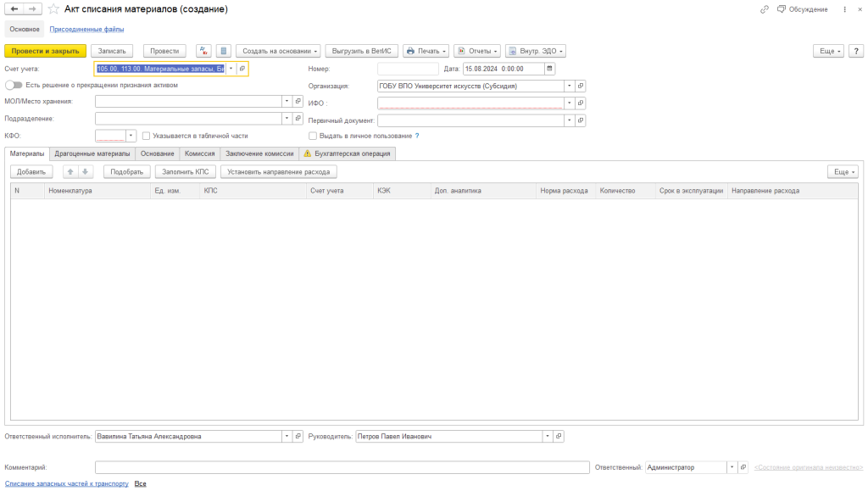
Task: Enable 'Выдать в личное пользование' checkbox
Action: [313, 136]
